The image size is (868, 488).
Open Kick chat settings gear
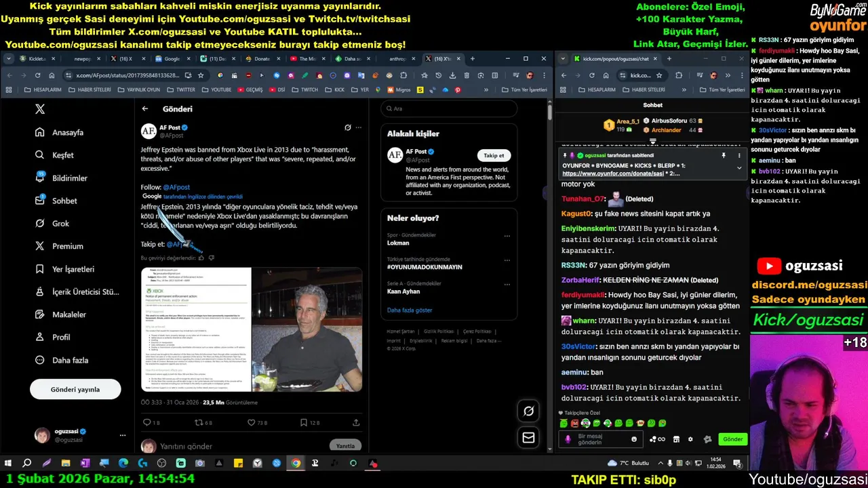[x=690, y=439]
